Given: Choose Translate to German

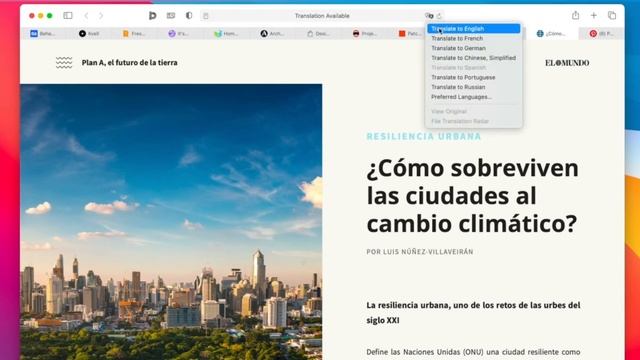Looking at the screenshot, I should pyautogui.click(x=473, y=48).
